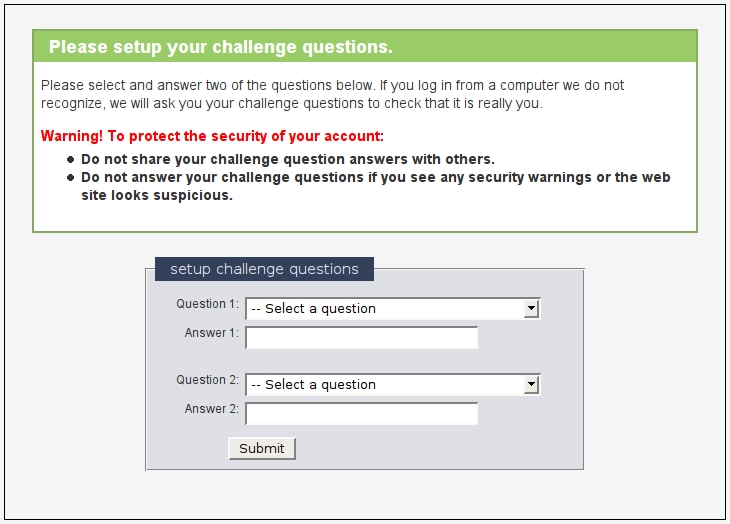
Task: Focus the Answer 1 text field
Action: pos(361,337)
